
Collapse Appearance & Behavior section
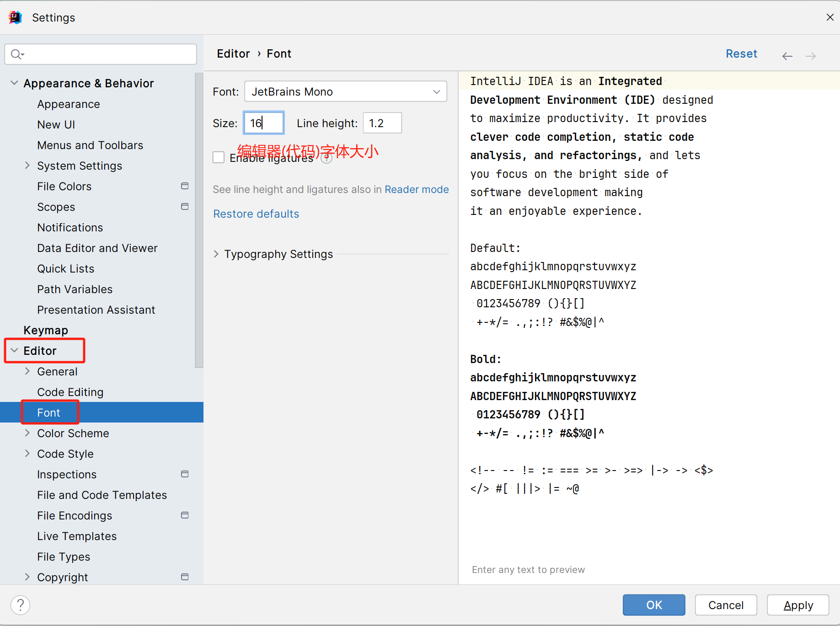point(14,83)
